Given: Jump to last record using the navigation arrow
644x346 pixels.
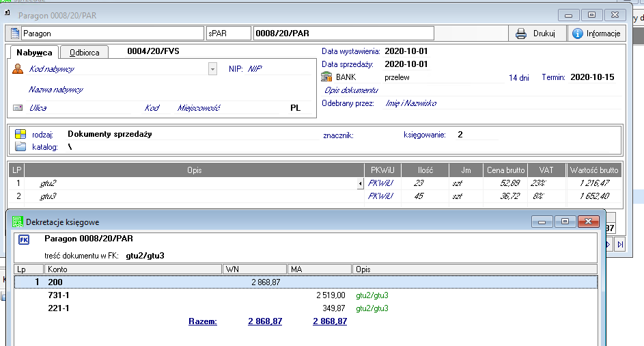Looking at the screenshot, I should (x=620, y=244).
